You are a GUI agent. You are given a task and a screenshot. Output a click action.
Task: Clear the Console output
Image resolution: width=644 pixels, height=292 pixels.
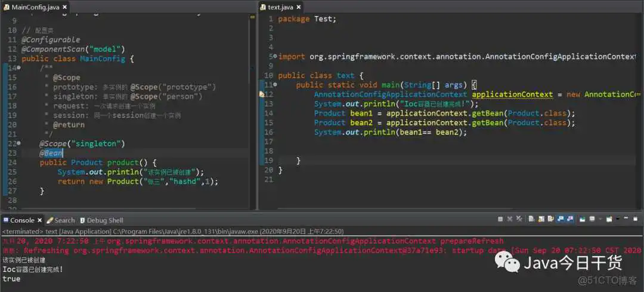pyautogui.click(x=531, y=219)
